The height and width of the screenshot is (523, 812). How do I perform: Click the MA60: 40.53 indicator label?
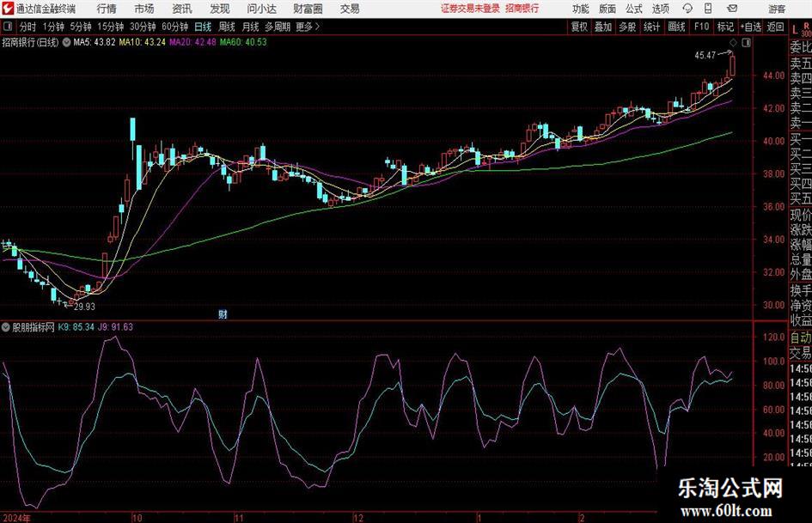click(x=243, y=42)
